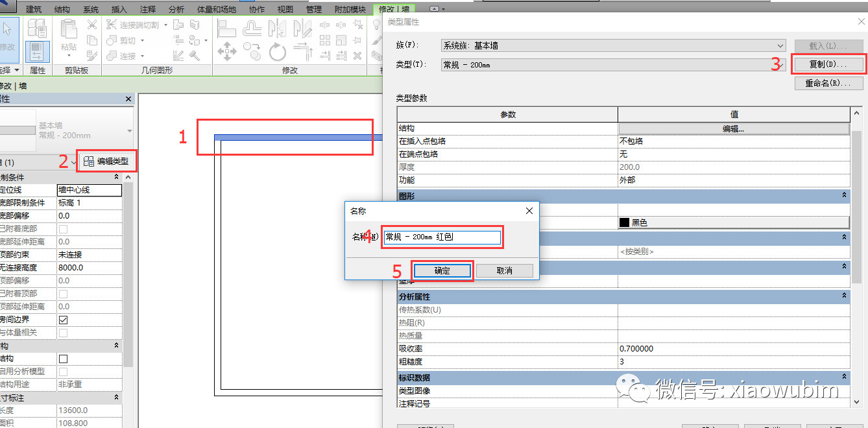Click the Copy to clipboard icon
Screen dimensions: 868x428
92,40
